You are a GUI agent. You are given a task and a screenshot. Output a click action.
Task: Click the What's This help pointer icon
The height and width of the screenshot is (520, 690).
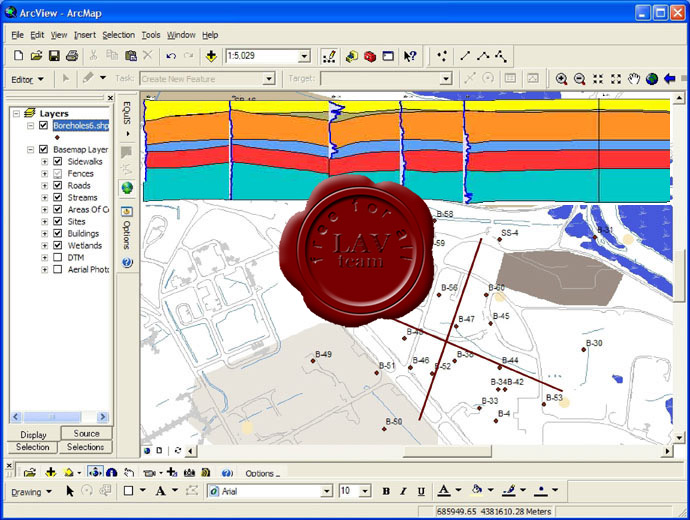click(410, 56)
